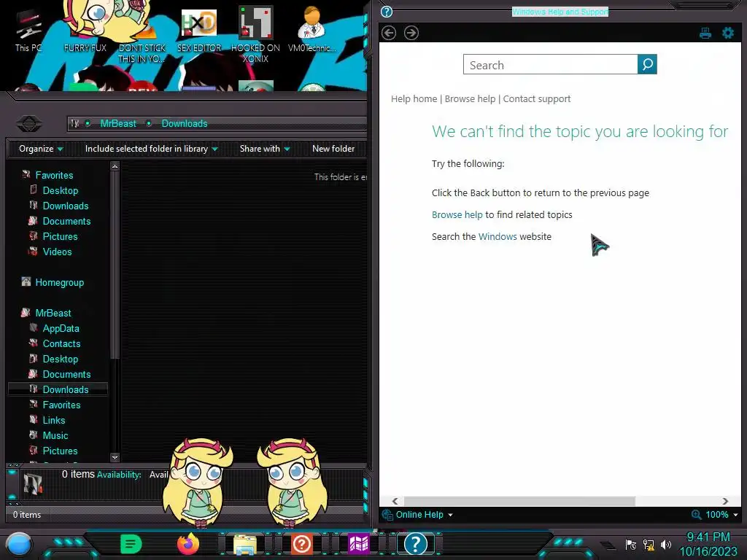This screenshot has height=560, width=747.
Task: Open the Contact support link
Action: click(x=536, y=98)
